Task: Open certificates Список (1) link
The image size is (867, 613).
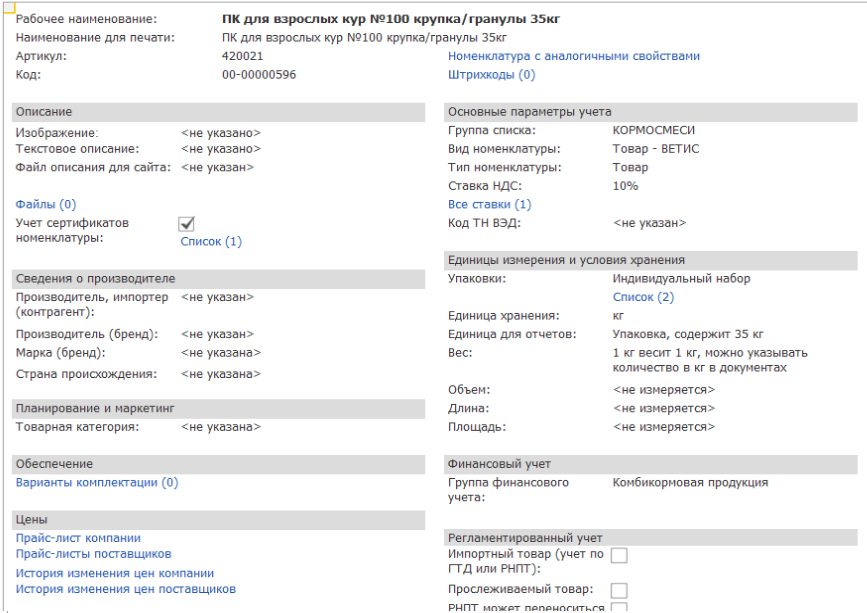Action: (211, 241)
